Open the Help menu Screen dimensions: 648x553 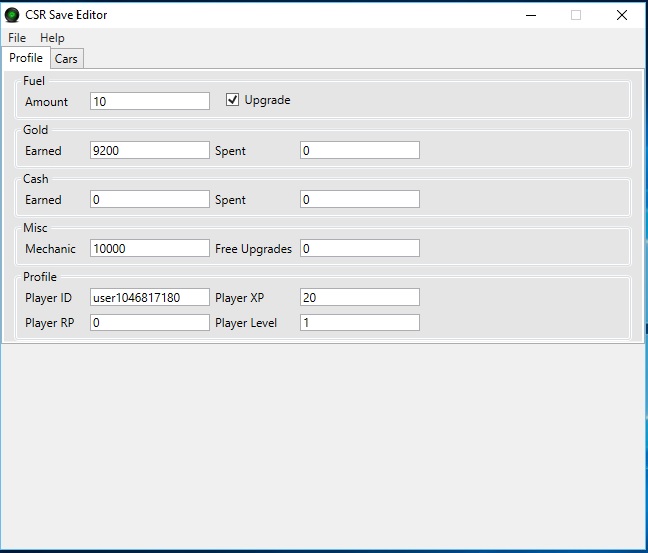[52, 38]
